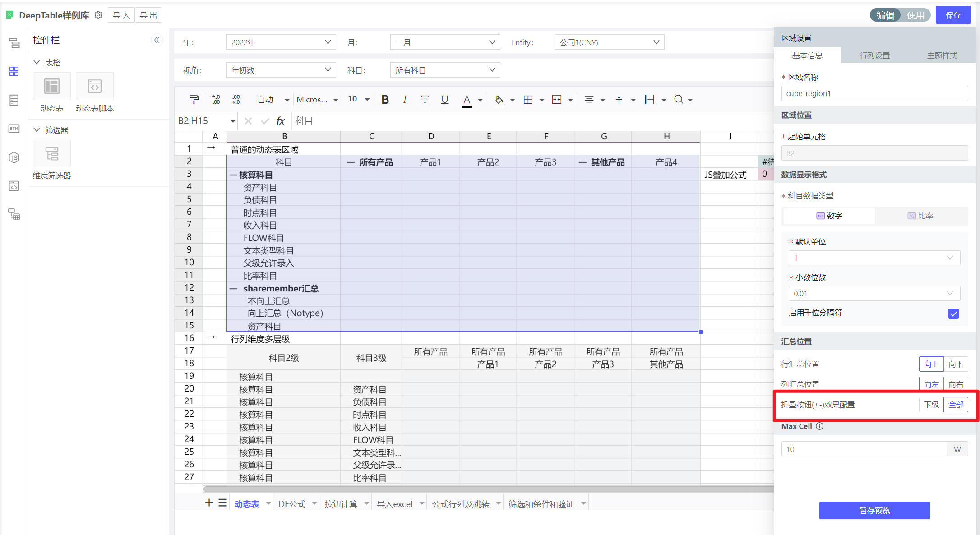Open the 按钮计算 sheet tab
This screenshot has width=980, height=535.
tap(341, 504)
